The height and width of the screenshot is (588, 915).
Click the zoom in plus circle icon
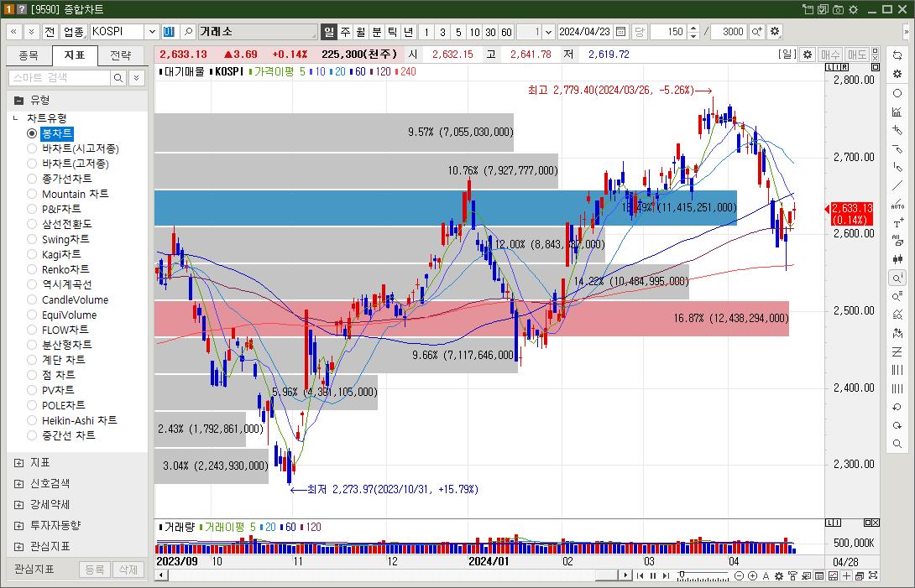753,575
